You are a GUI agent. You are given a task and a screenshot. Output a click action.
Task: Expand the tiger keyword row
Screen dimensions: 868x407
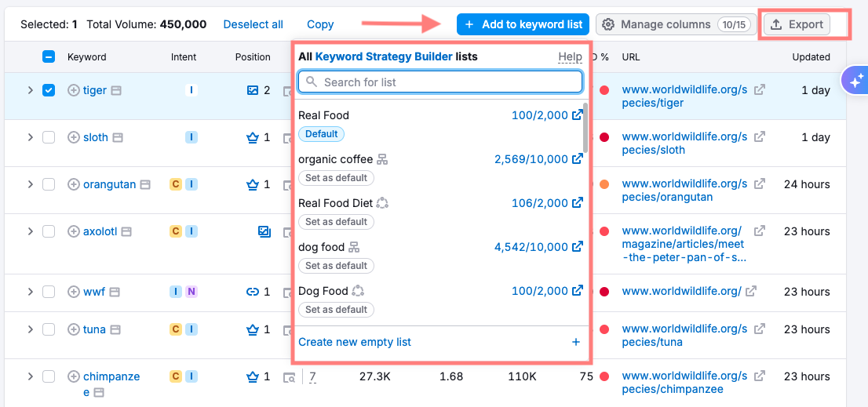pyautogui.click(x=30, y=90)
